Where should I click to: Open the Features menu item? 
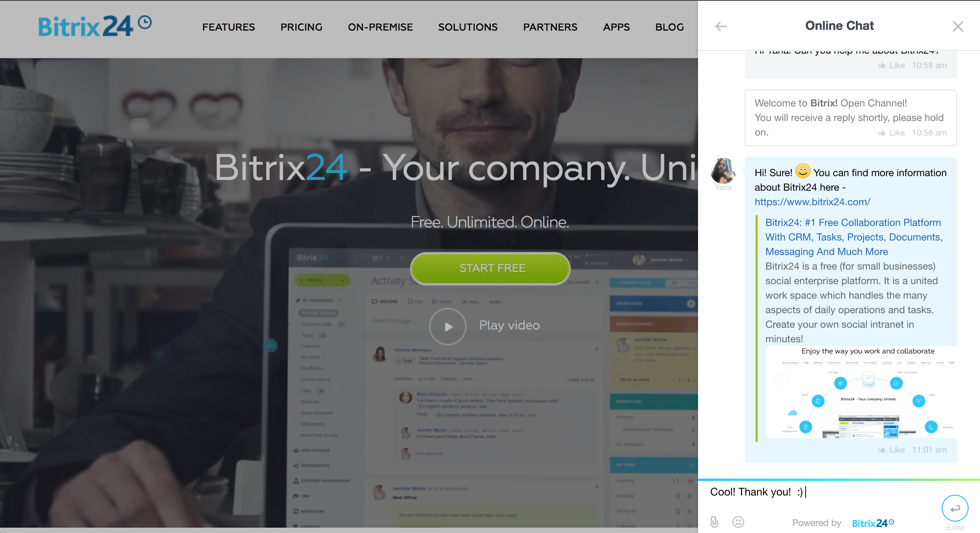[228, 27]
